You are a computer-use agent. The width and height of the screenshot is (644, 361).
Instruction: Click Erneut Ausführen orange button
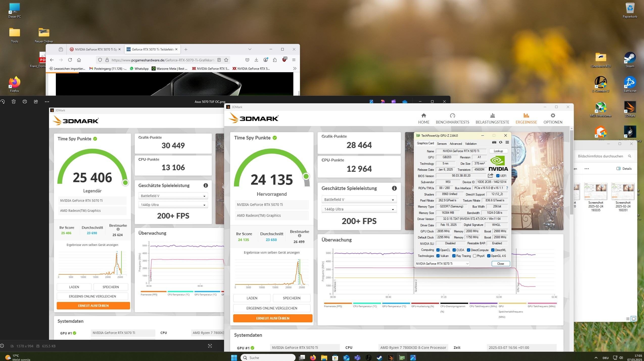pos(273,318)
